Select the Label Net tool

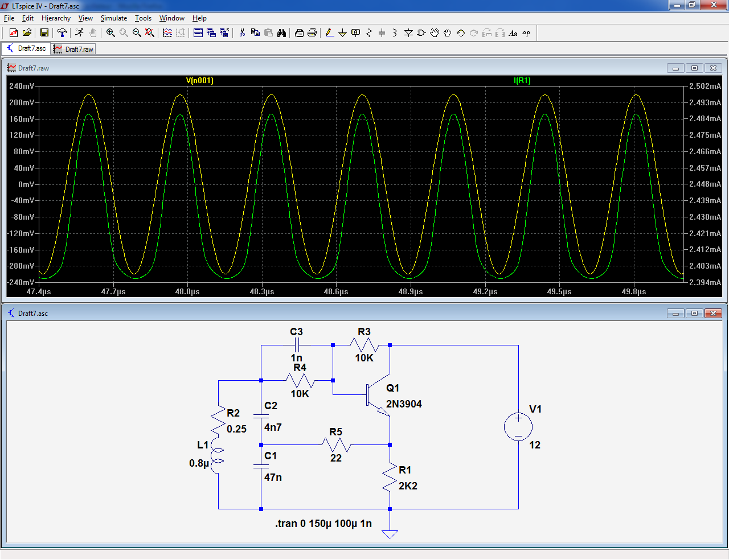(x=355, y=33)
